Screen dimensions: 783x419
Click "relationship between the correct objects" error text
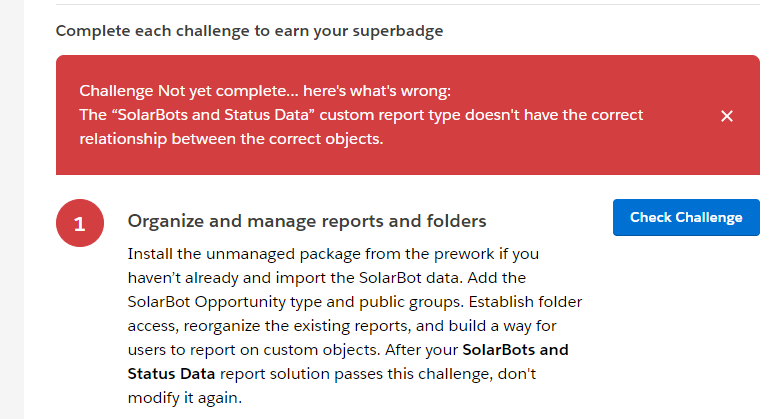point(231,139)
